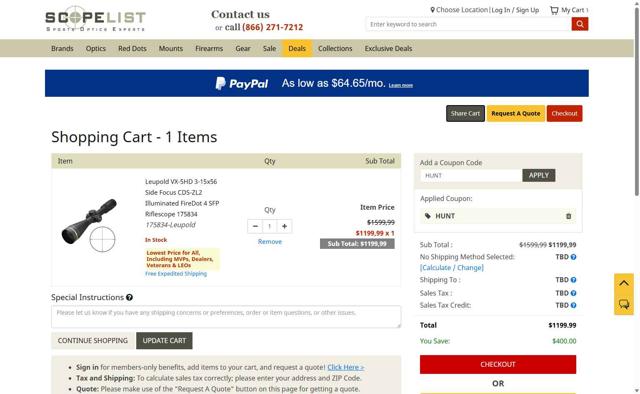The height and width of the screenshot is (394, 640).
Task: Open the My Cart icon
Action: point(554,10)
